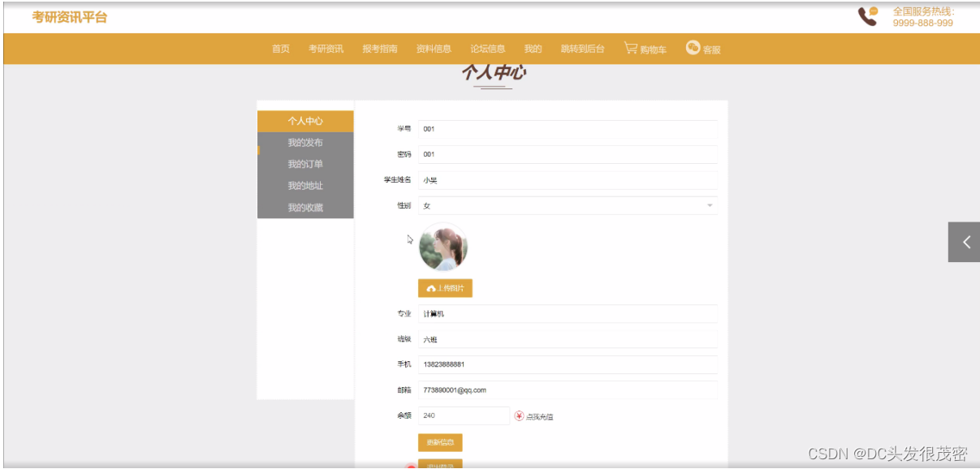Click 跳转到后台 in the navbar
Viewport: 980px width, 469px height.
[583, 49]
